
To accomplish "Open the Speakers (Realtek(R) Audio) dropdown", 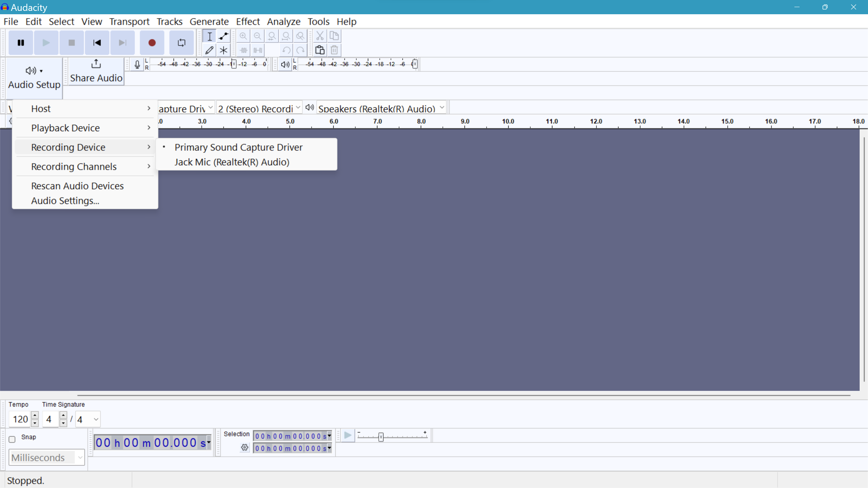I will click(381, 108).
